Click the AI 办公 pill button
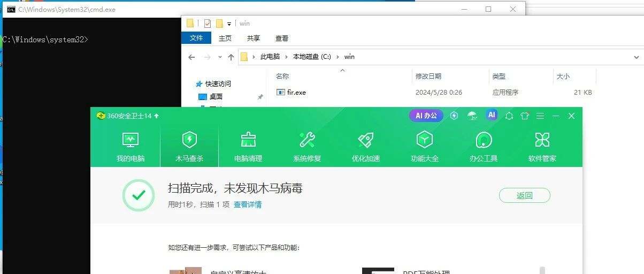This screenshot has height=274, width=644. 426,116
